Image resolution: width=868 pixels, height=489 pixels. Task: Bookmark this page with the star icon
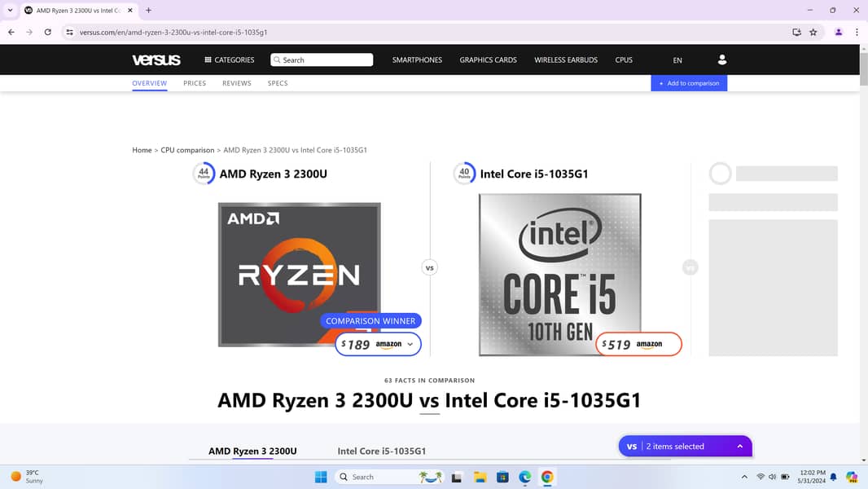tap(813, 32)
